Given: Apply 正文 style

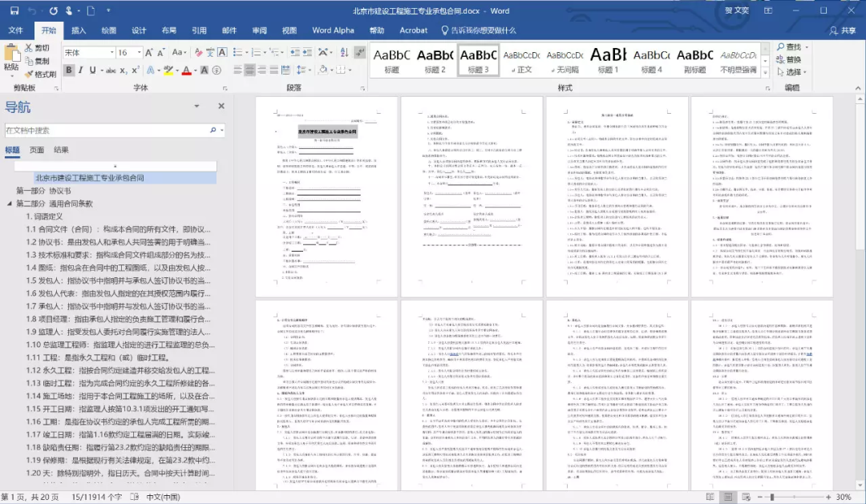Looking at the screenshot, I should (x=521, y=59).
